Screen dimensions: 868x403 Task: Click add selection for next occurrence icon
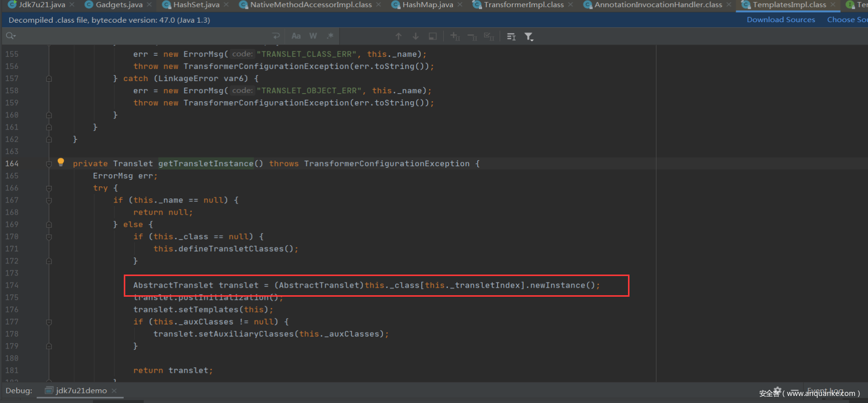pos(455,36)
